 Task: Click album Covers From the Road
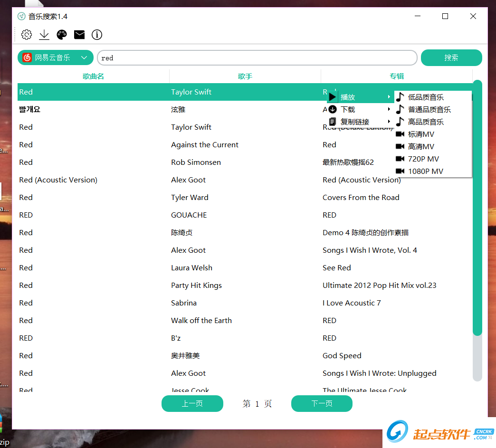pos(361,198)
